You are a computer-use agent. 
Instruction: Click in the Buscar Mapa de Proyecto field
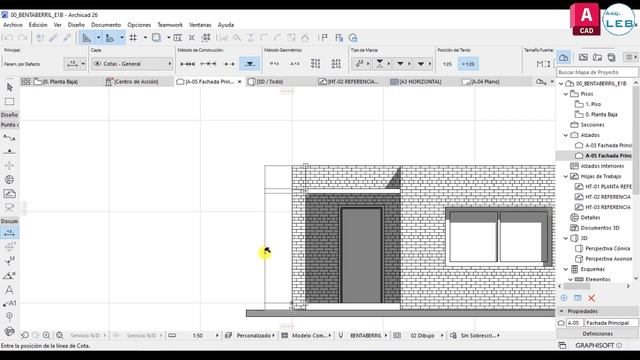pos(597,72)
